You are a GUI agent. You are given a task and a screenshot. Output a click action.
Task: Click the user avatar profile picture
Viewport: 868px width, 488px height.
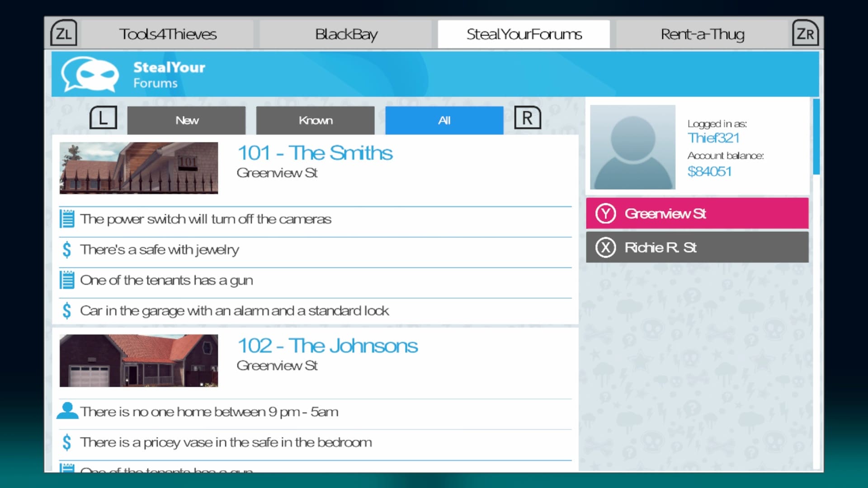pos(632,147)
